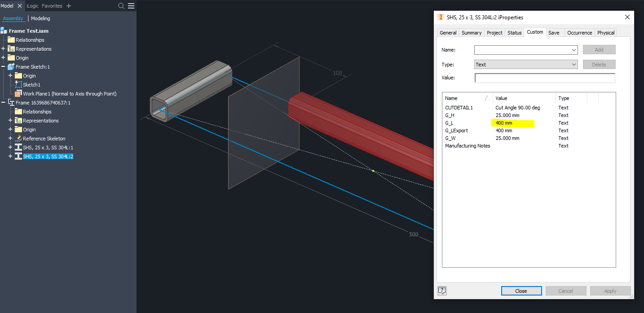Open the iLogic browser tab
Image resolution: width=644 pixels, height=313 pixels.
point(32,6)
